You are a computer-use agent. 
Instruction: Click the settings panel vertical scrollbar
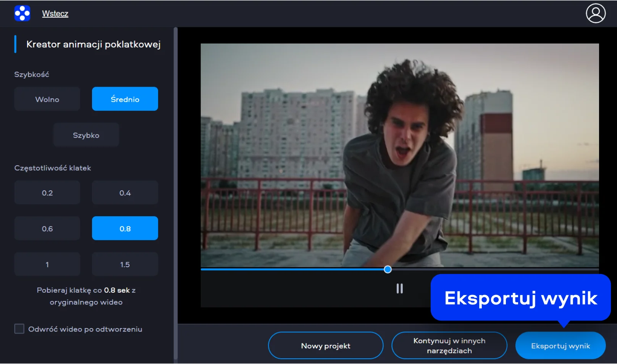pyautogui.click(x=176, y=193)
